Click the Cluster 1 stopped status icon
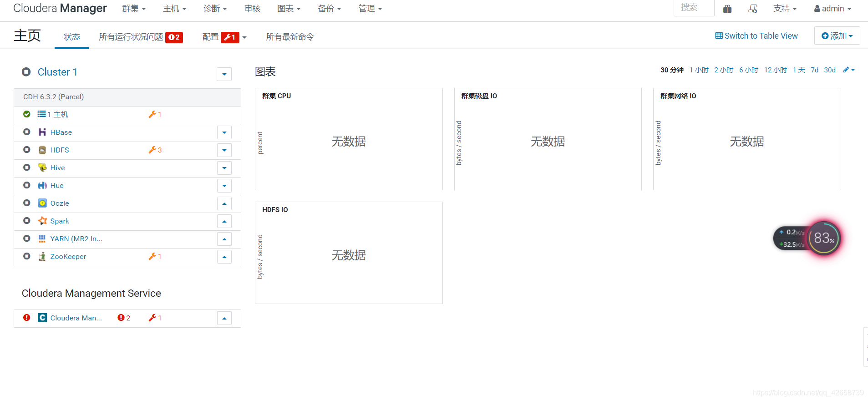868x401 pixels. pyautogui.click(x=26, y=71)
